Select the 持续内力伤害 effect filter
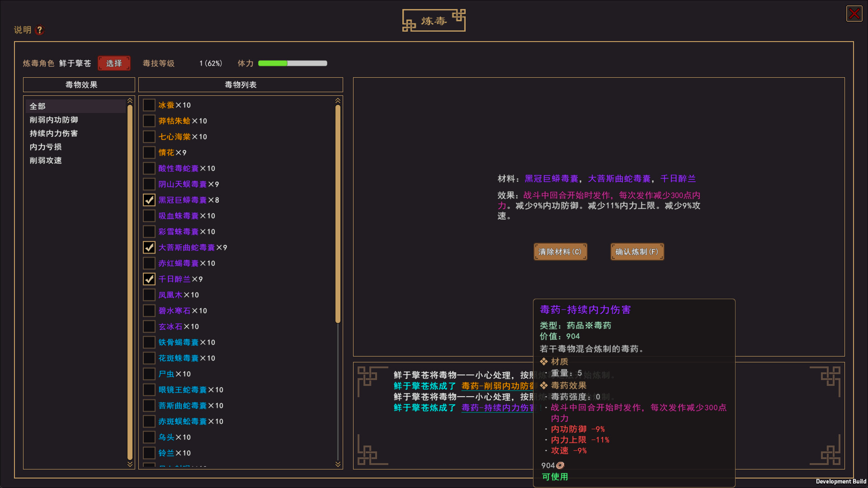The image size is (868, 488). coord(53,133)
